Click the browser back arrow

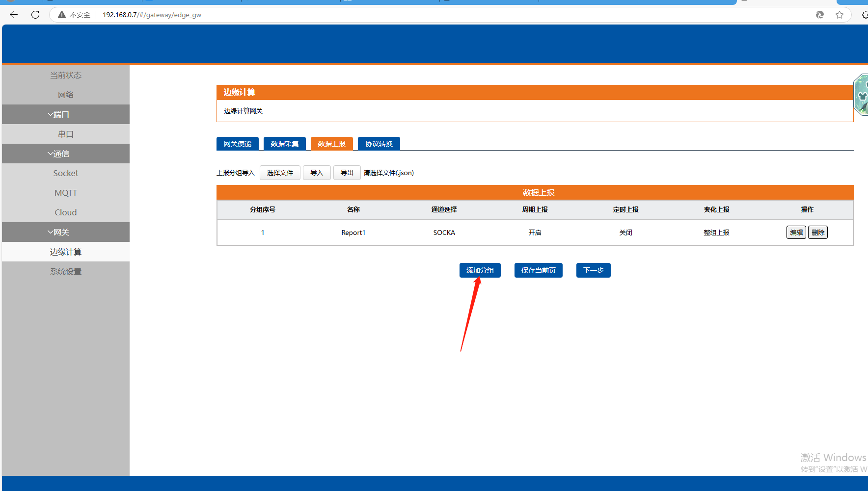pyautogui.click(x=14, y=15)
